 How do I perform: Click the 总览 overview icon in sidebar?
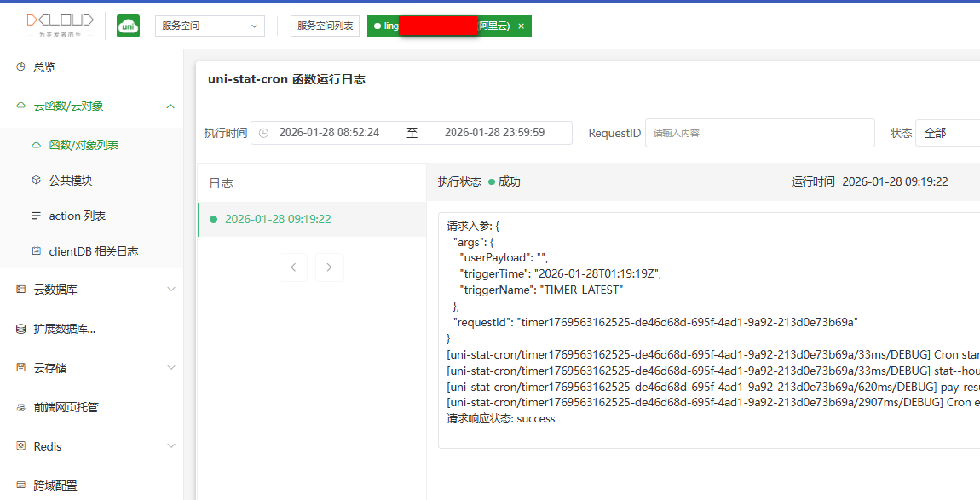coord(21,66)
